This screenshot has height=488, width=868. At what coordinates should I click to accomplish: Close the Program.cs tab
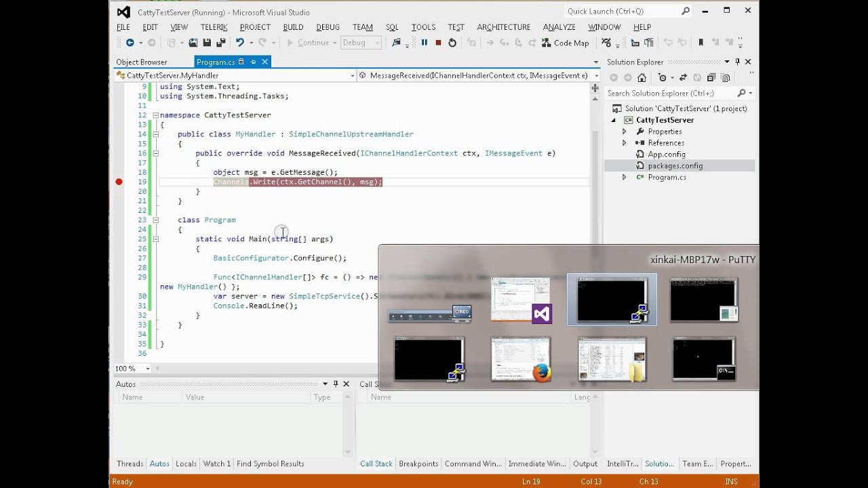coord(264,62)
